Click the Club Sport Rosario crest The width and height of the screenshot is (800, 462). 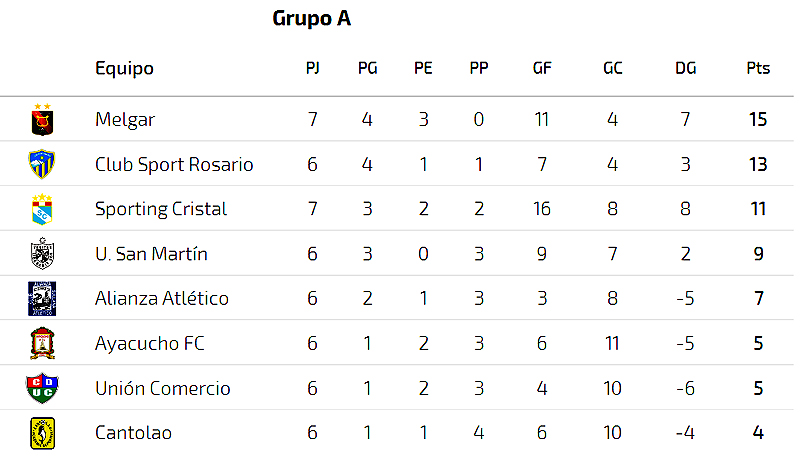42,164
